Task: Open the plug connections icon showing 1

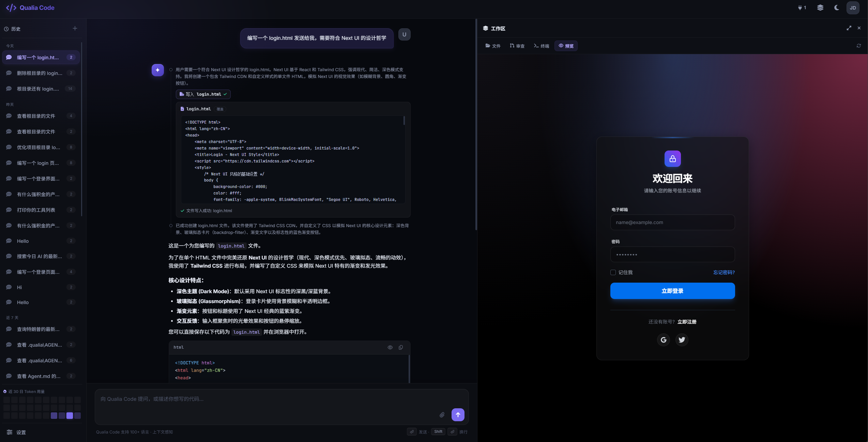Action: click(x=802, y=7)
